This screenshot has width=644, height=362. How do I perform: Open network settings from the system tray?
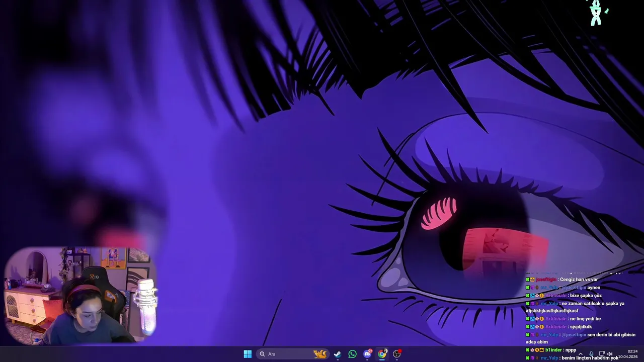[x=602, y=354]
